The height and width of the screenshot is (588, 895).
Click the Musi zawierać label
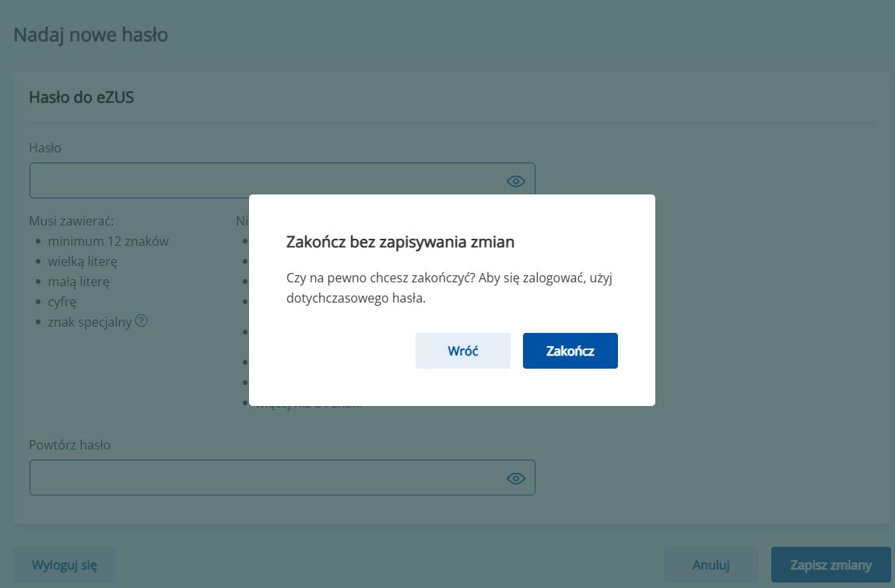[x=71, y=221]
